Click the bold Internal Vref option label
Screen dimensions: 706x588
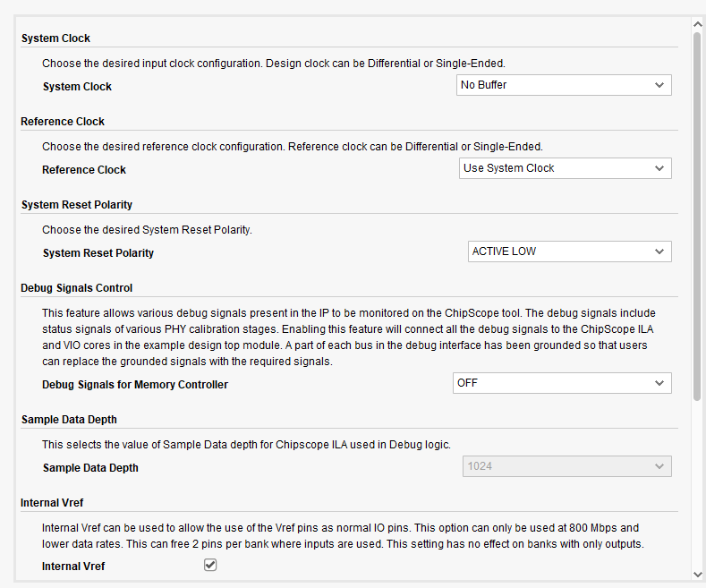[73, 567]
